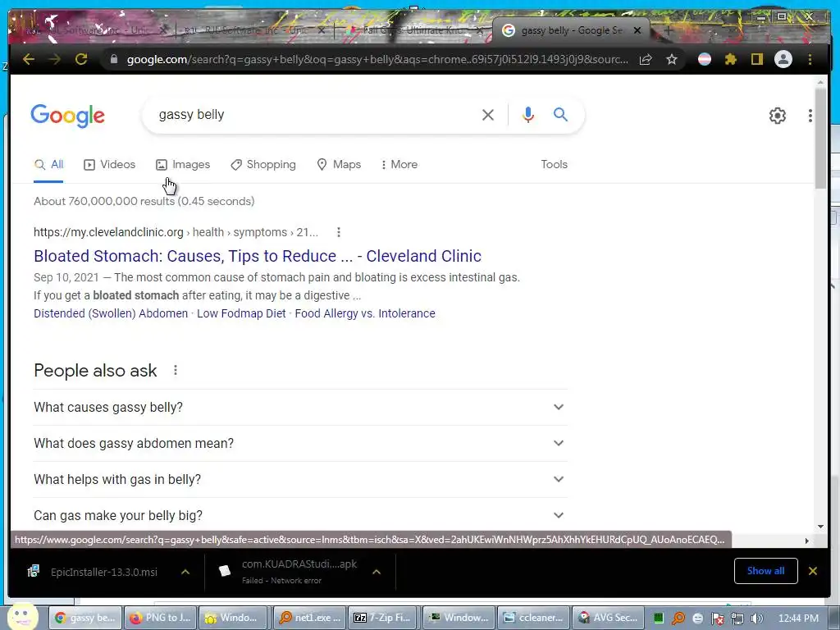
Task: Open Chrome's three-dot menu
Action: click(x=810, y=59)
